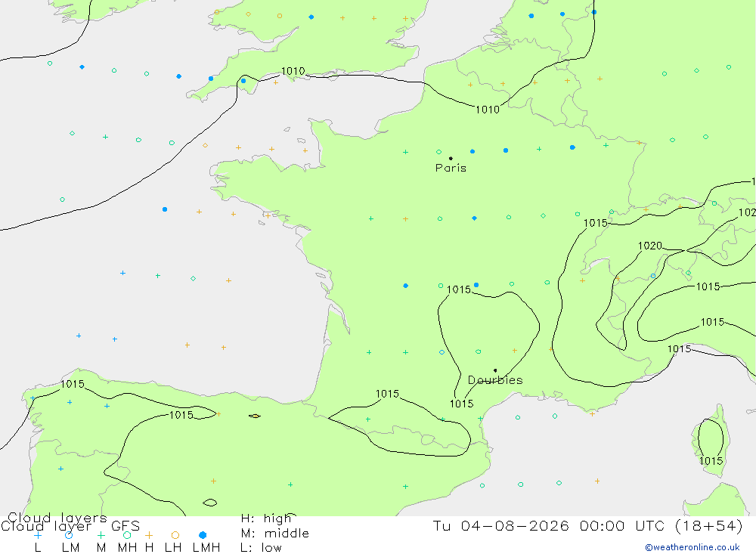Click the filled blue LMH legend symbol
This screenshot has width=756, height=554.
pos(203,535)
